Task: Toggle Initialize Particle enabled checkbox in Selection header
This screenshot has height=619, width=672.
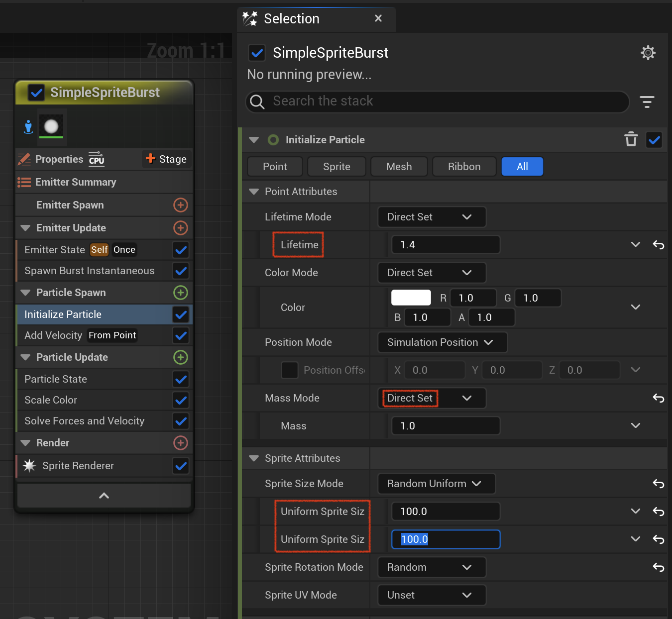Action: pyautogui.click(x=654, y=140)
